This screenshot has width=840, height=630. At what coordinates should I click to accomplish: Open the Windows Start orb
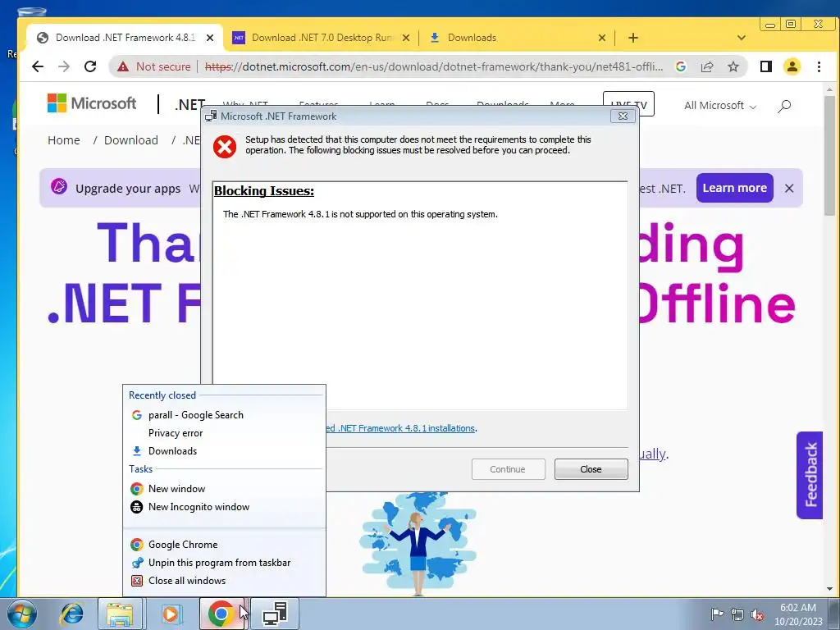22,614
